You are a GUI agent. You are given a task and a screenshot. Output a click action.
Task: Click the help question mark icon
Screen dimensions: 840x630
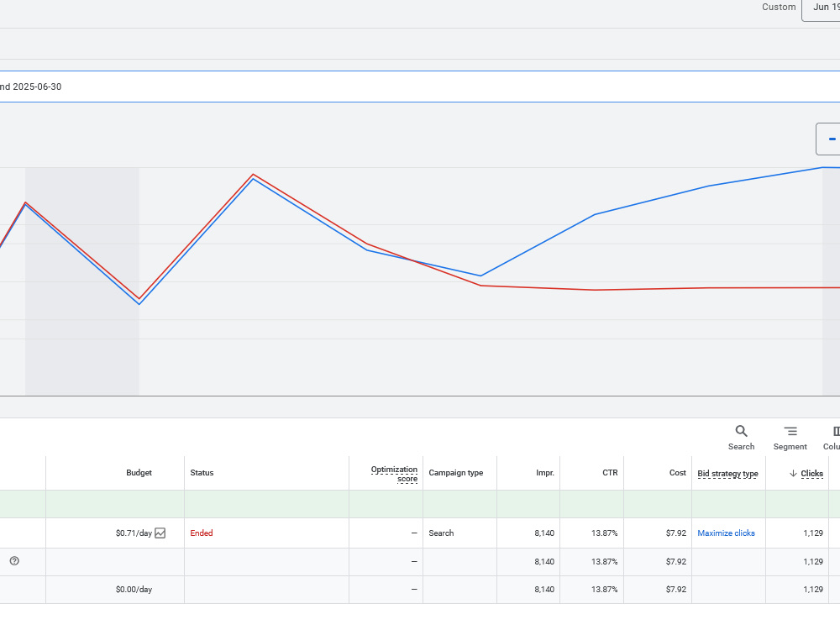coord(14,561)
